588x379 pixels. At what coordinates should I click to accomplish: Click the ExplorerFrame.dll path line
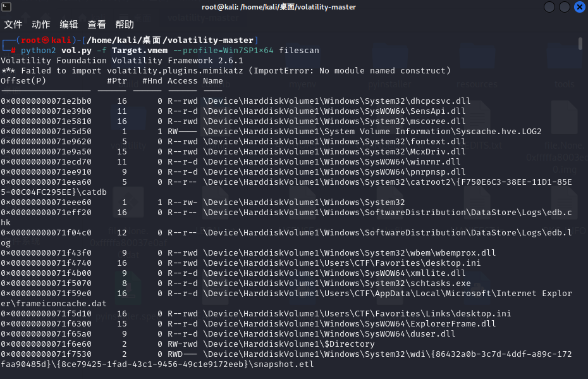point(350,324)
